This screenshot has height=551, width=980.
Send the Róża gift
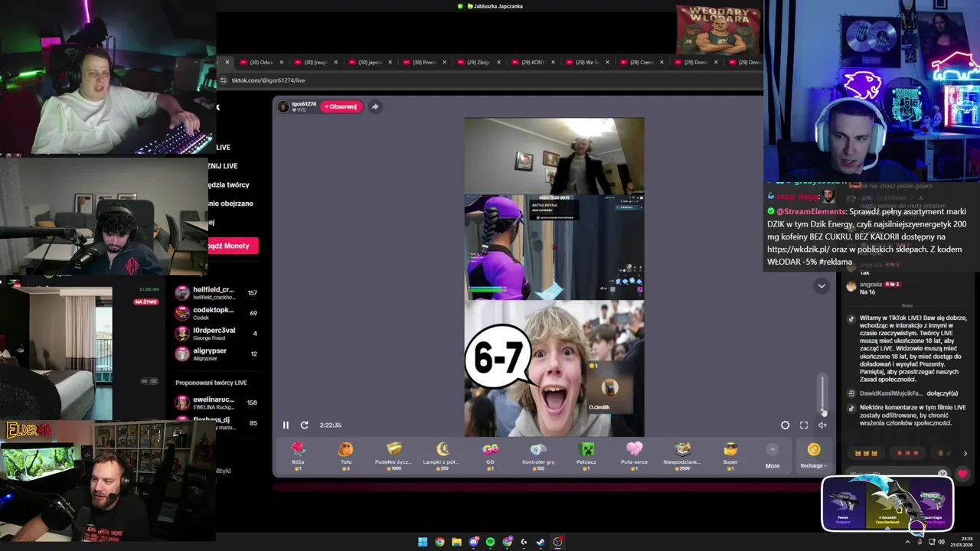298,455
